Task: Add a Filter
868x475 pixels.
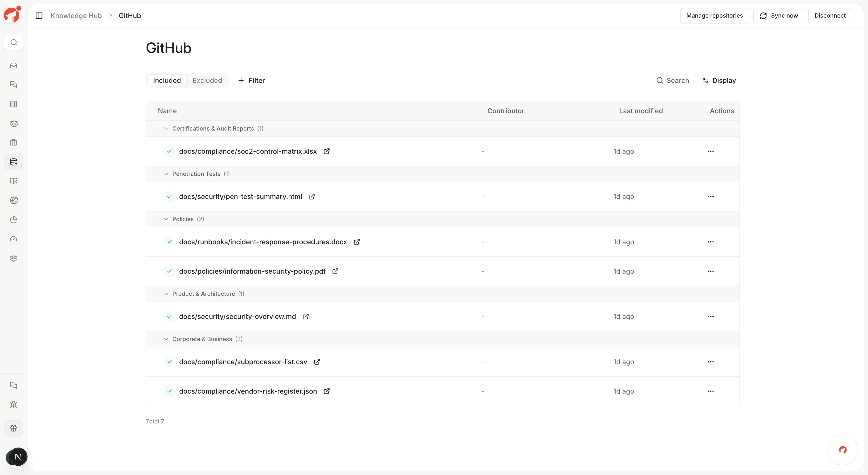Action: coord(251,80)
